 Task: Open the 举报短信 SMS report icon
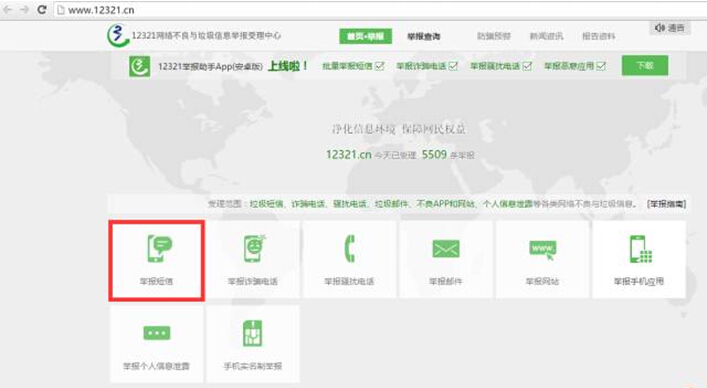pyautogui.click(x=160, y=248)
